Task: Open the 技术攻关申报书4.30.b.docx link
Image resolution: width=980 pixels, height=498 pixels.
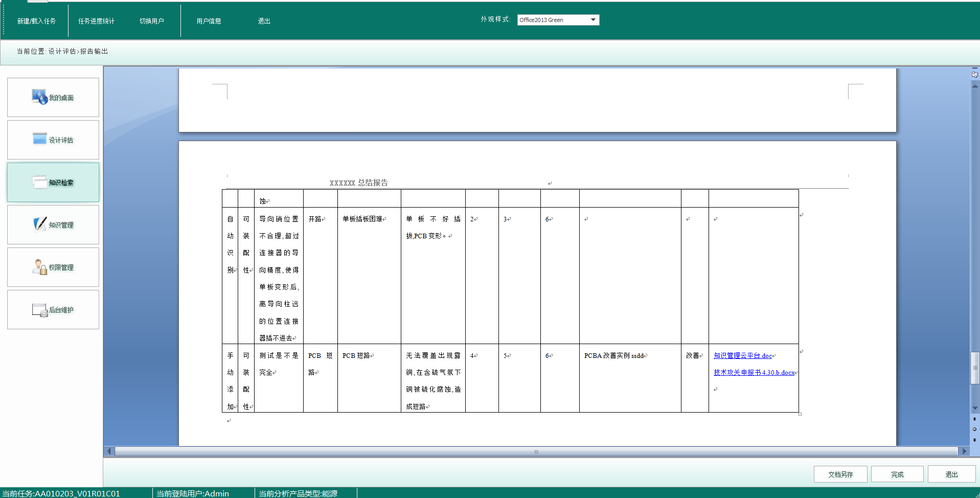Action: point(754,373)
